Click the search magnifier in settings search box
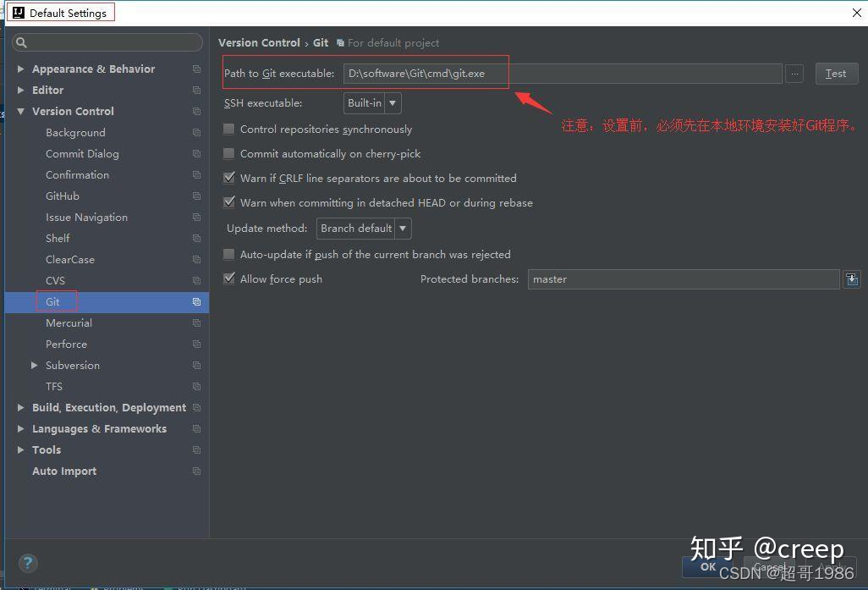The height and width of the screenshot is (590, 868). pos(19,42)
